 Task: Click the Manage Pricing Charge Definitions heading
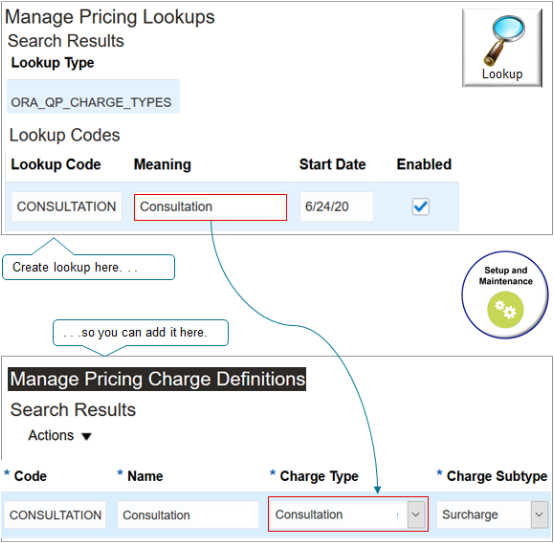pos(157,379)
